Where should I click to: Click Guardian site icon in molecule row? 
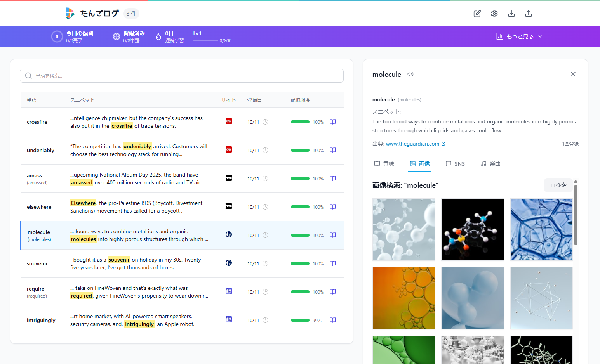point(229,234)
